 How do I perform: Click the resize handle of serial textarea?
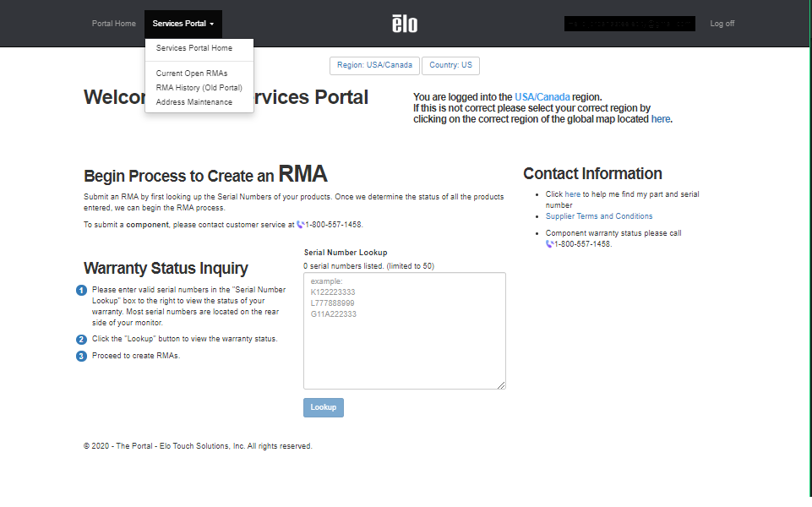(x=501, y=384)
